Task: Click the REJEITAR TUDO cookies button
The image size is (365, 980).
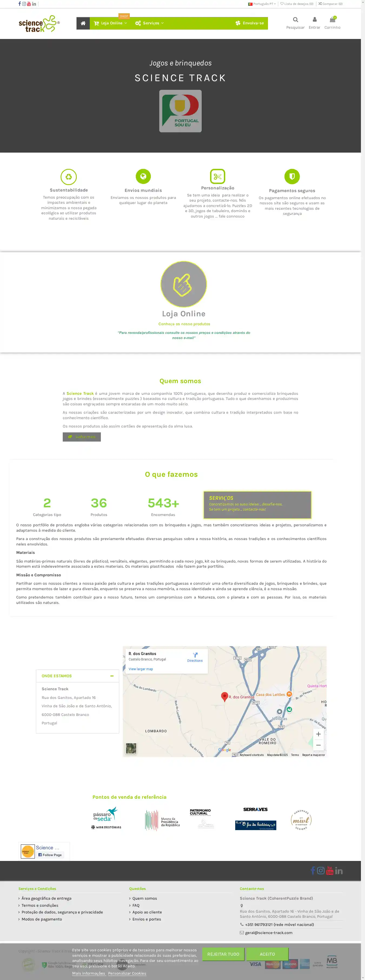Action: click(223, 954)
